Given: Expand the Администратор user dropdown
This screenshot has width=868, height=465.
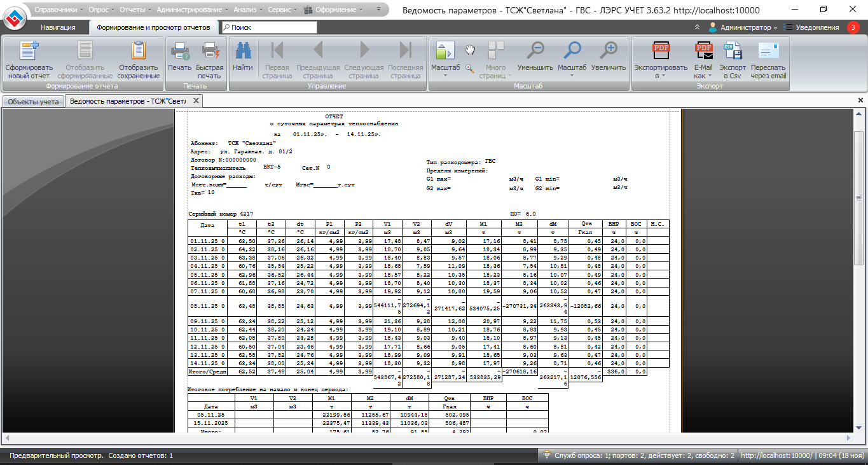Looking at the screenshot, I should point(743,27).
